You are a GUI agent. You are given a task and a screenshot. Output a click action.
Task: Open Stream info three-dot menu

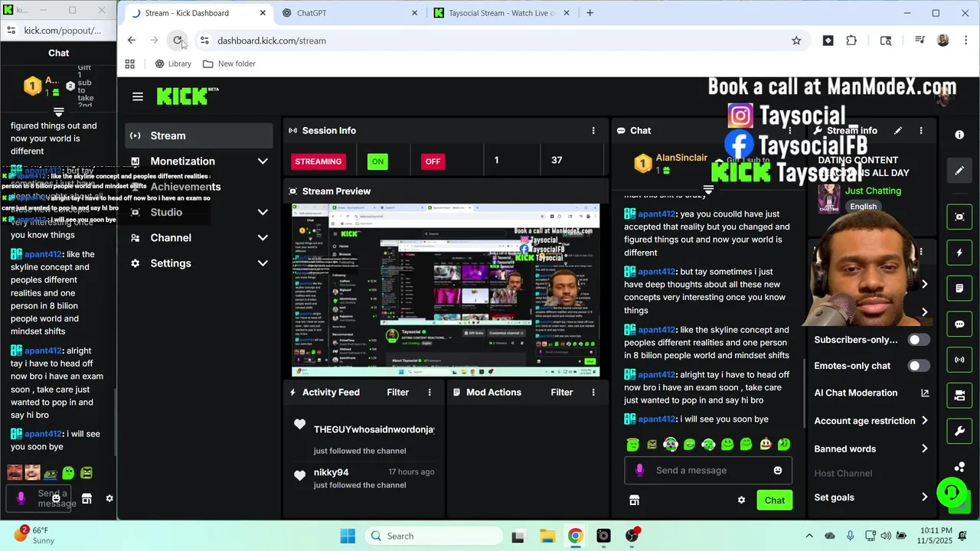[x=921, y=131]
